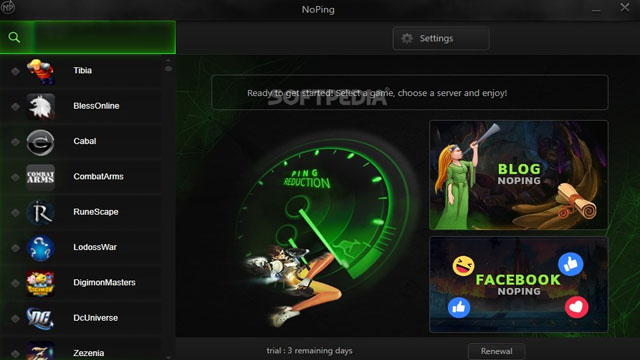Toggle the favorite diamond next to Cabal
The image size is (640, 360).
[15, 142]
